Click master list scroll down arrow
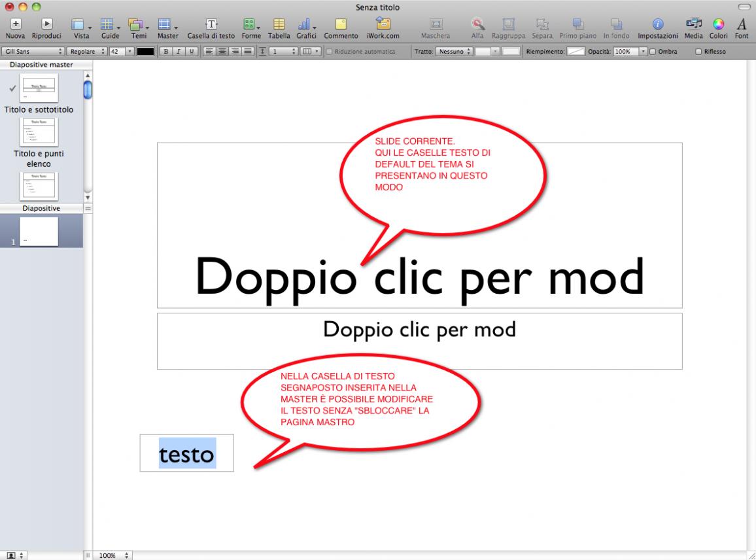Screen dimensions: 756x560 (88, 198)
